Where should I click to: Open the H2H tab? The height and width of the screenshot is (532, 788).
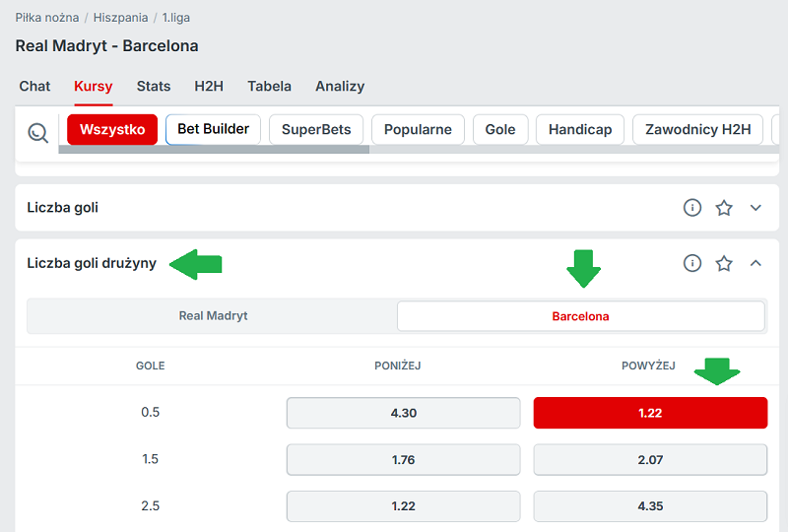click(209, 87)
